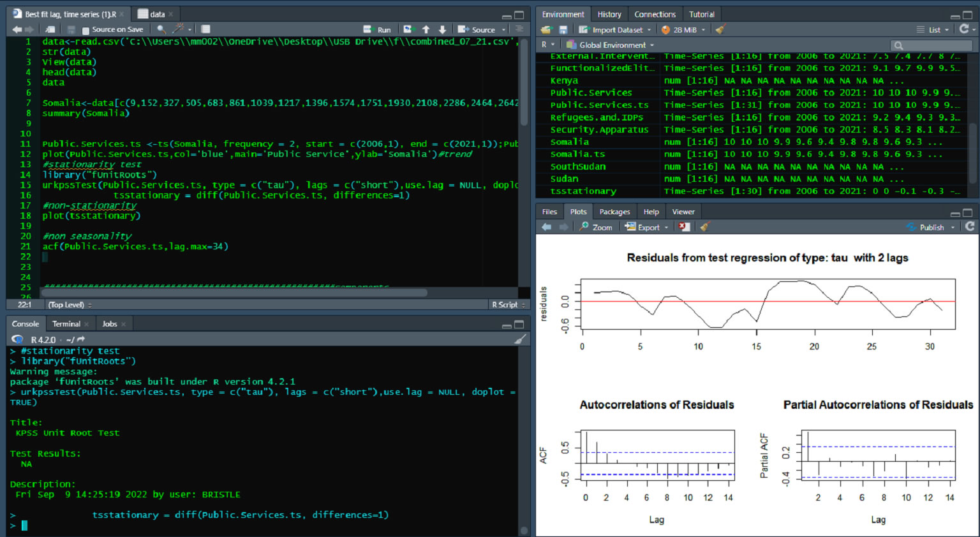Open the Packages tab
Screen dimensions: 980x537
(615, 212)
